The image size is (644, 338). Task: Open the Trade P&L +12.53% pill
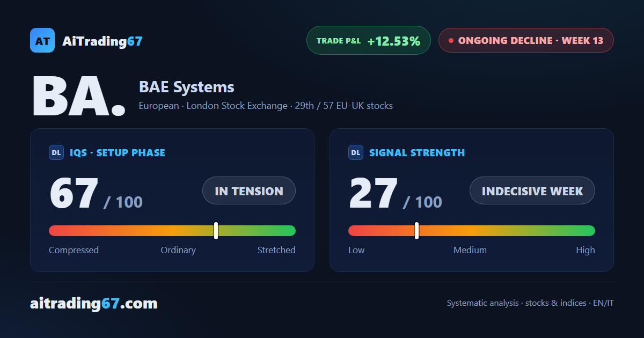(369, 40)
